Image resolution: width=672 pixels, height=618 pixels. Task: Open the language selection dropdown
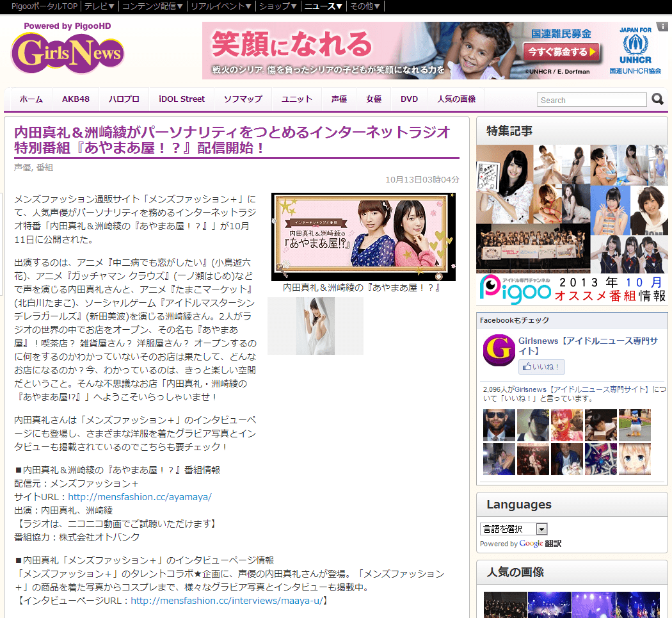coord(514,529)
